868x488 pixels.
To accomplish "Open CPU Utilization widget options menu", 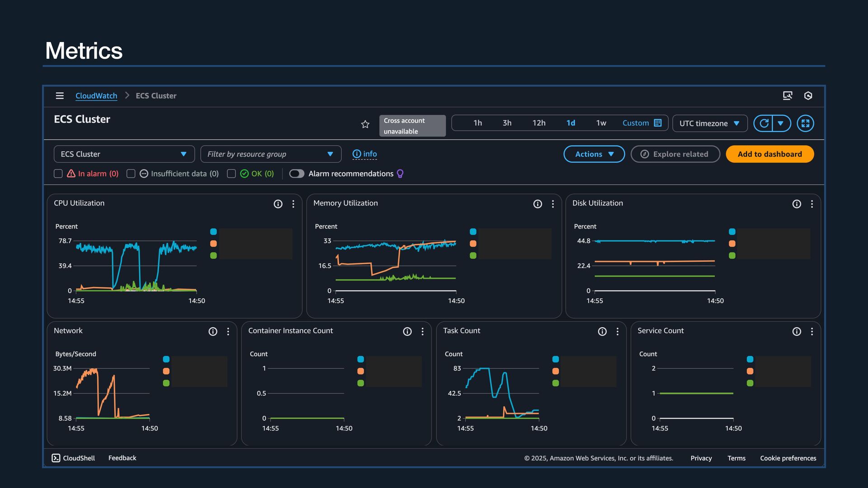I will click(293, 204).
